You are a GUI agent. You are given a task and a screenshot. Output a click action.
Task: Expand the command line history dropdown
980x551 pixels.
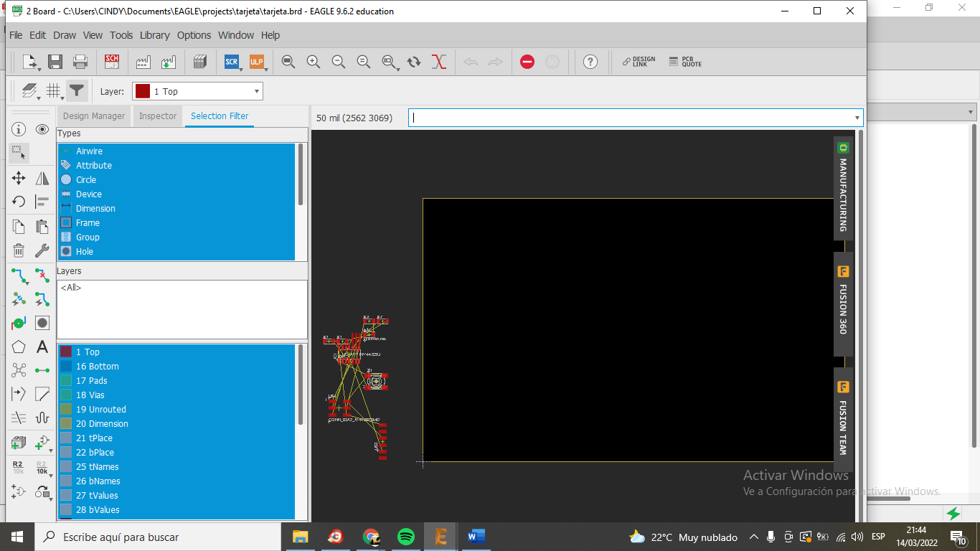click(x=857, y=118)
